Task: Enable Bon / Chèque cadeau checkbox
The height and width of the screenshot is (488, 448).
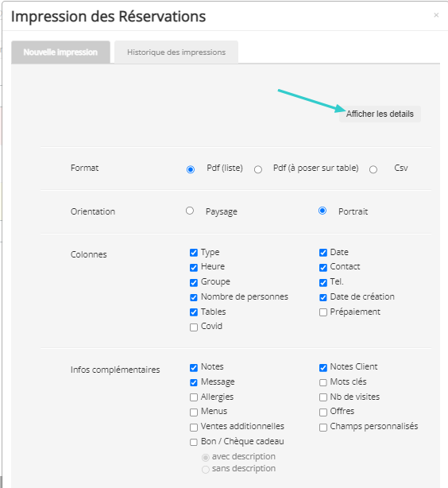Action: [x=194, y=442]
